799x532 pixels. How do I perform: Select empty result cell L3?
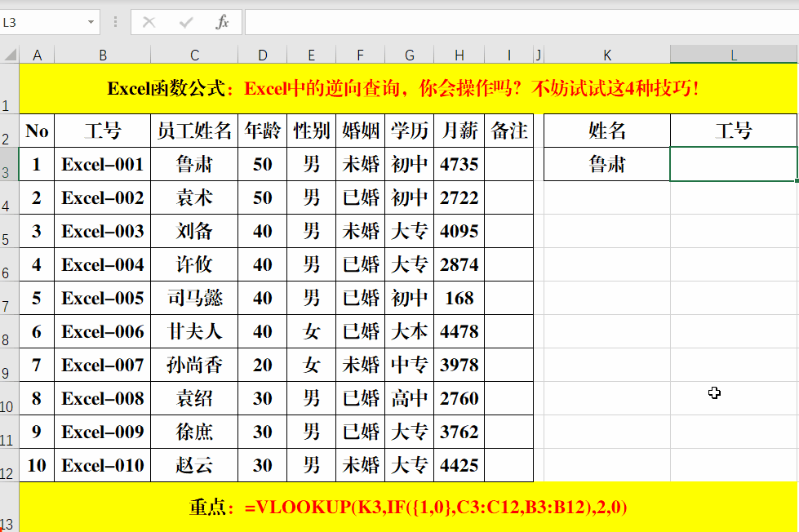pyautogui.click(x=733, y=164)
